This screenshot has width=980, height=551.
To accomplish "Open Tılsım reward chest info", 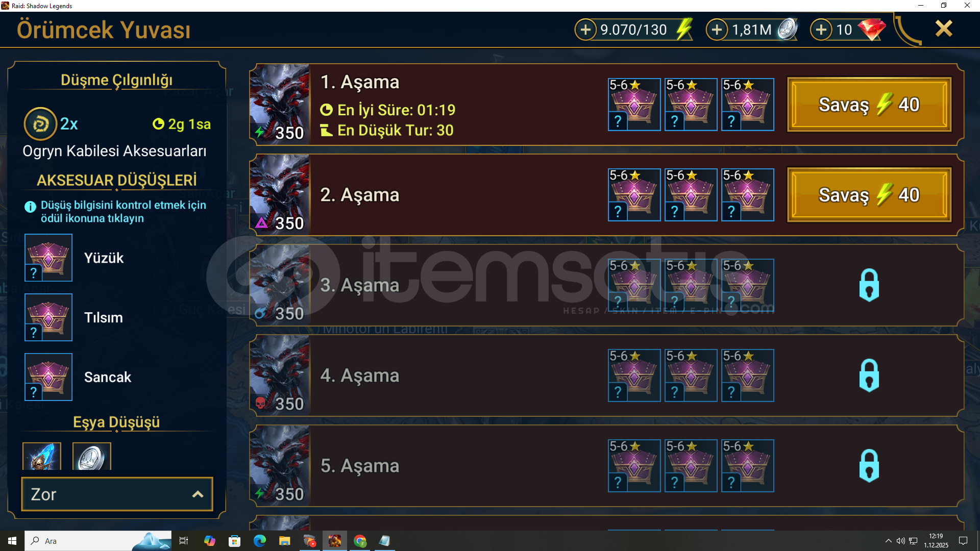I will point(48,317).
